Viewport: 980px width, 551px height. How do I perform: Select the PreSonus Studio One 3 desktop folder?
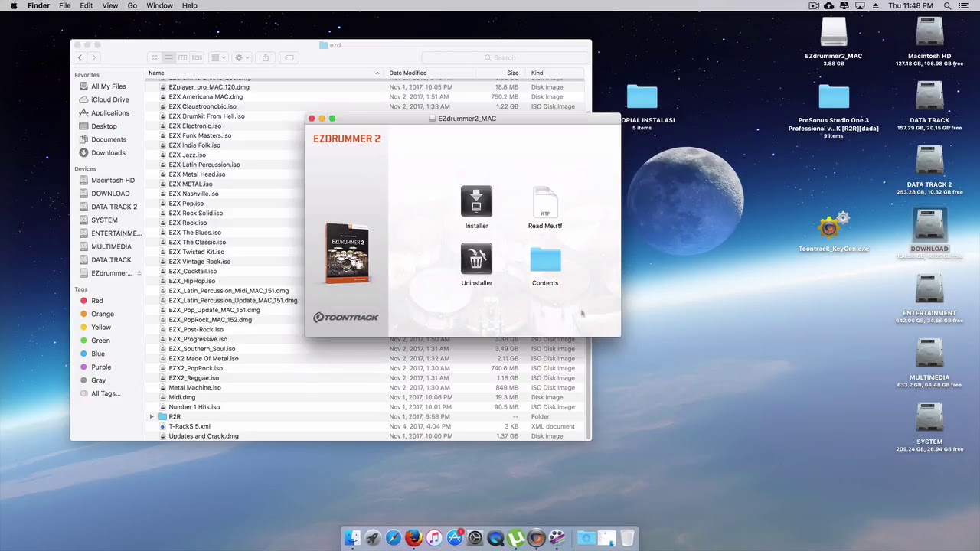pos(834,111)
